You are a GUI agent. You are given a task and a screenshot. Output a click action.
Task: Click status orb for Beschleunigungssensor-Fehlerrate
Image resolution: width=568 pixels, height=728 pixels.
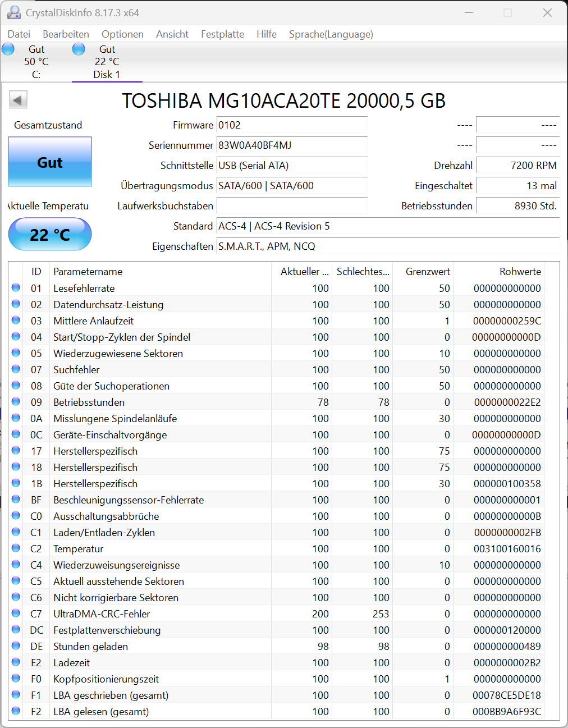[16, 499]
